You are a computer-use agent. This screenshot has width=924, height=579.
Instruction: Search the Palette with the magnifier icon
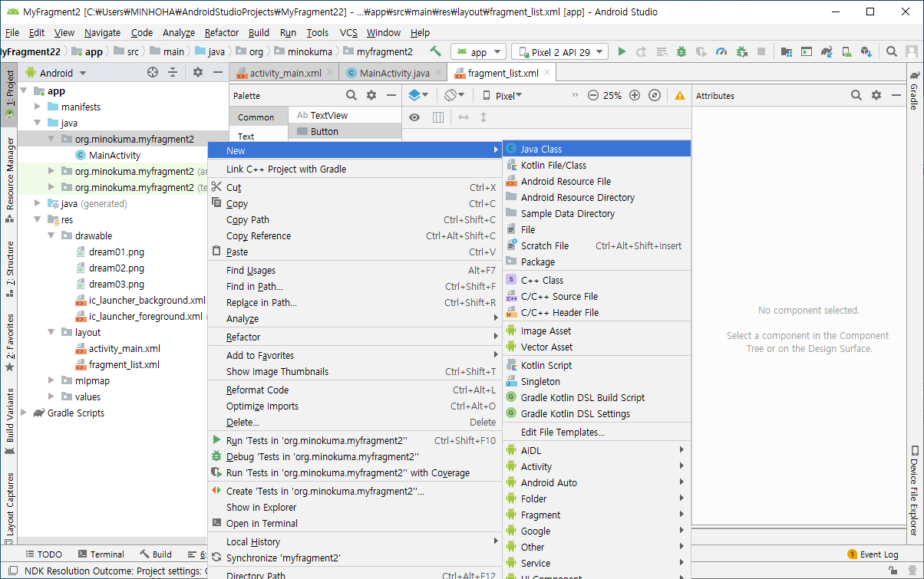click(x=351, y=95)
